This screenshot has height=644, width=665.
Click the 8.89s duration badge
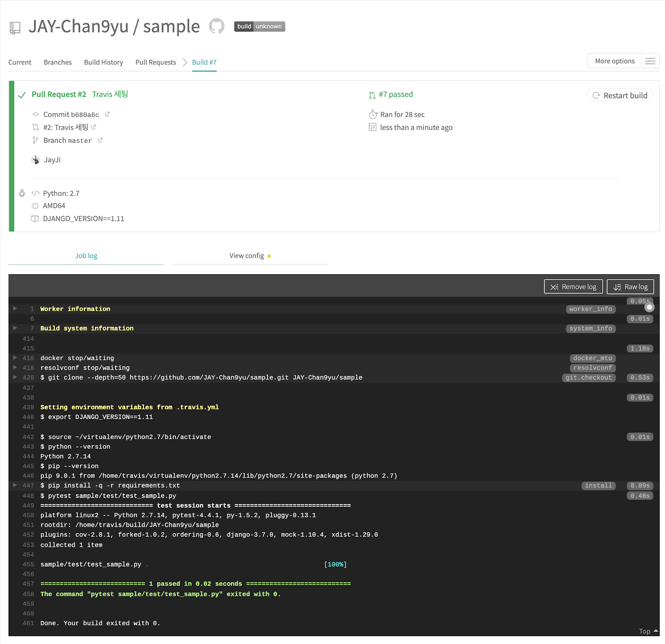click(x=640, y=486)
